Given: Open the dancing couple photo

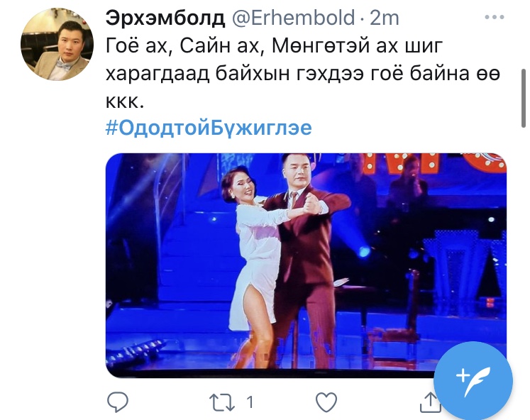Looking at the screenshot, I should 307,265.
